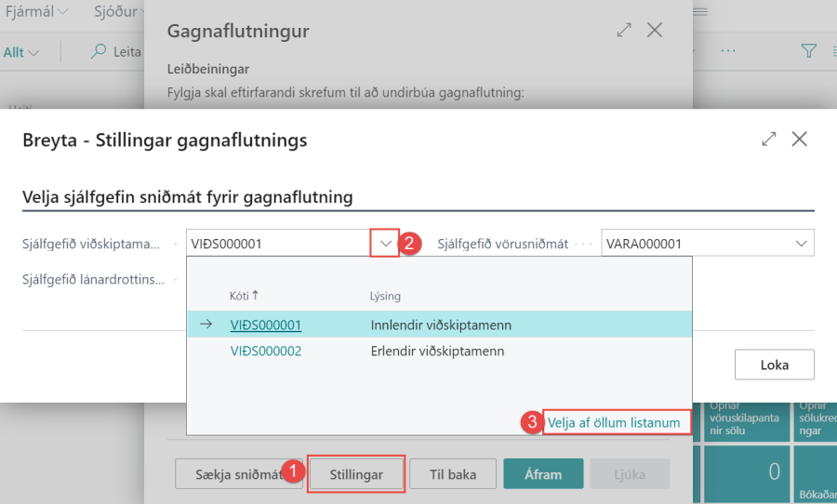Viewport: 837px width, 504px height.
Task: Click the VIÐS000001 text input field
Action: [277, 244]
